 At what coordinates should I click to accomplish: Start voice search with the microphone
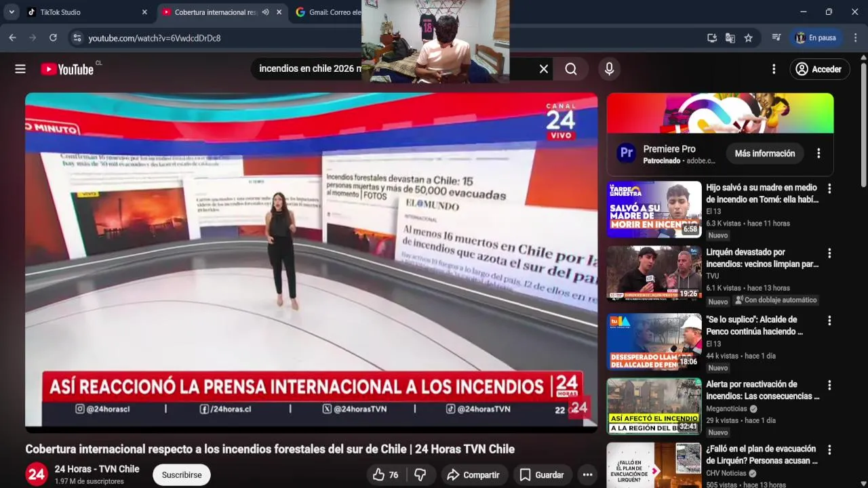609,69
